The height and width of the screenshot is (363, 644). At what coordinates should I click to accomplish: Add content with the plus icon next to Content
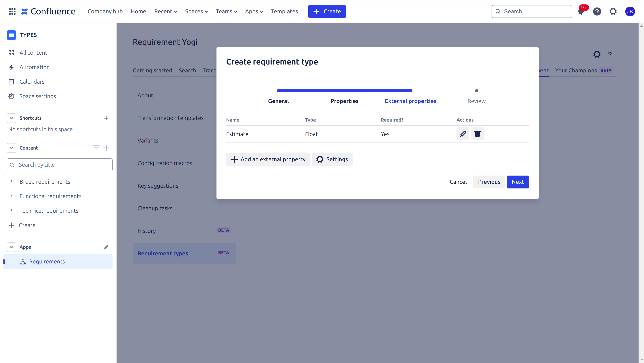[106, 148]
